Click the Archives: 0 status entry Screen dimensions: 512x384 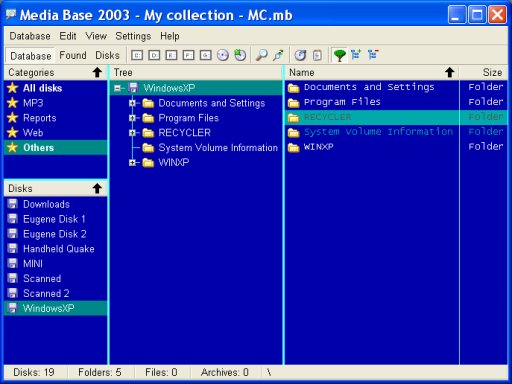click(x=225, y=372)
